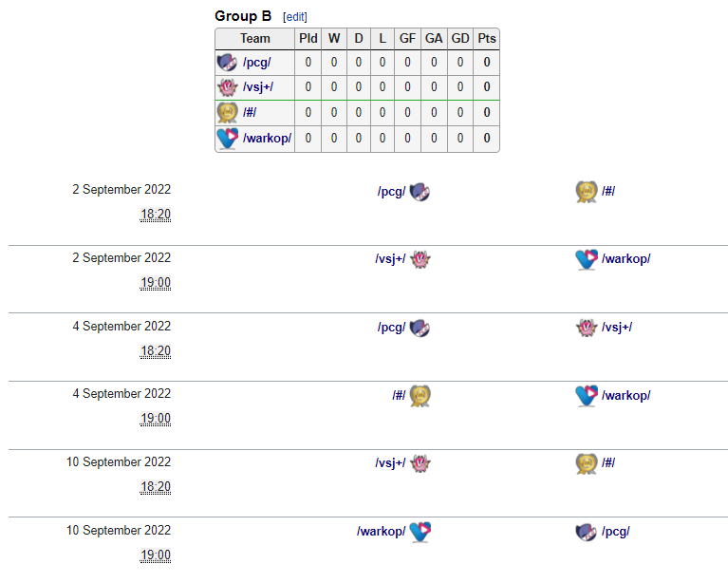Image resolution: width=728 pixels, height=583 pixels.
Task: Click /warkop/ heart icon in 2 September 19:00 match
Action: pyautogui.click(x=586, y=259)
